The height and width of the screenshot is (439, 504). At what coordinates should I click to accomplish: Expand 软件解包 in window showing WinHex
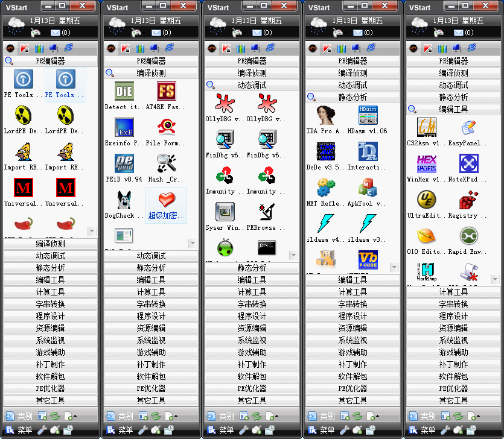[453, 376]
